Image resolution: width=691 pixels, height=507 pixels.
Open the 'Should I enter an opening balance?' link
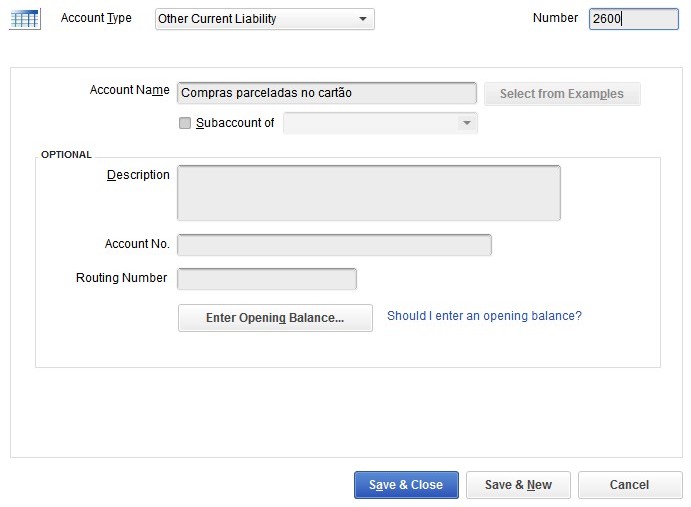tap(484, 316)
